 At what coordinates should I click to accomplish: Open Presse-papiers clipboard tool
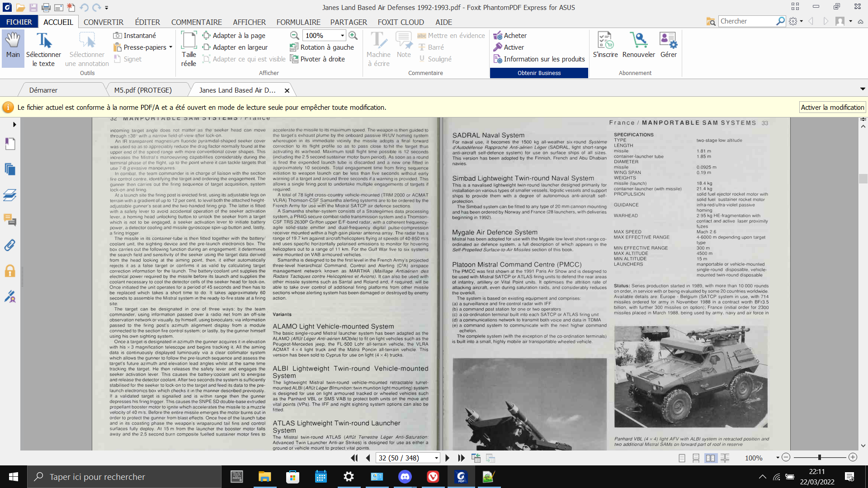(140, 47)
